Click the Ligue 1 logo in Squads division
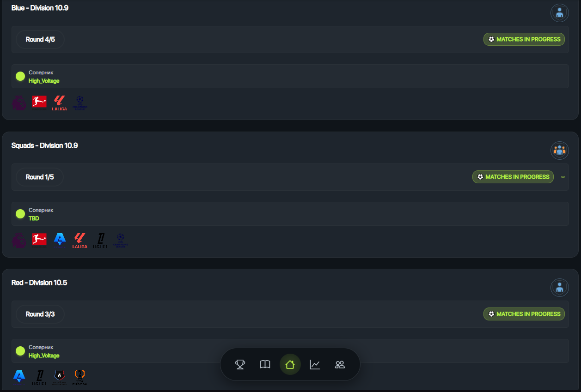 (x=100, y=240)
